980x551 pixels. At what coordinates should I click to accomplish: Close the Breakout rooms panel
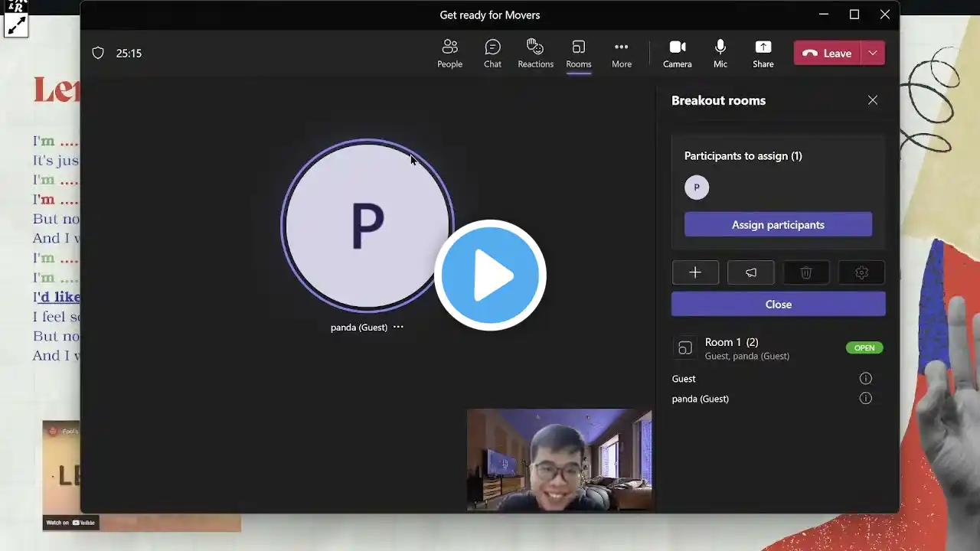click(872, 100)
